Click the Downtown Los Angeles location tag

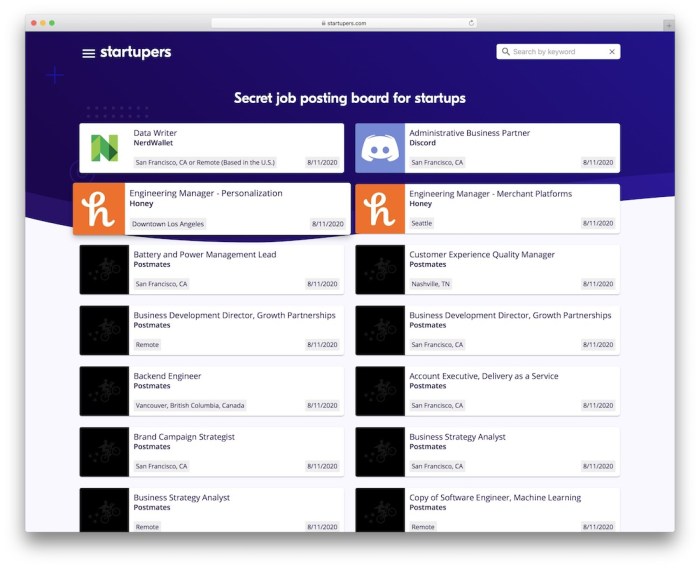click(x=168, y=224)
